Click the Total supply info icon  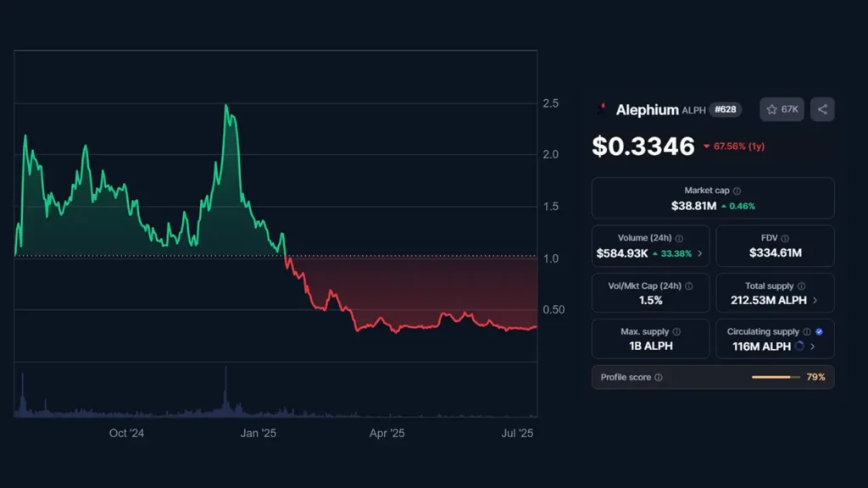[x=801, y=286]
